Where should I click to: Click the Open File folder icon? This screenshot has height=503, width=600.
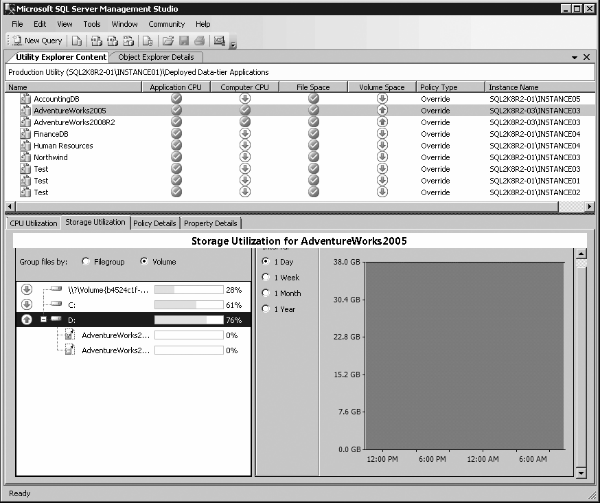(x=168, y=41)
